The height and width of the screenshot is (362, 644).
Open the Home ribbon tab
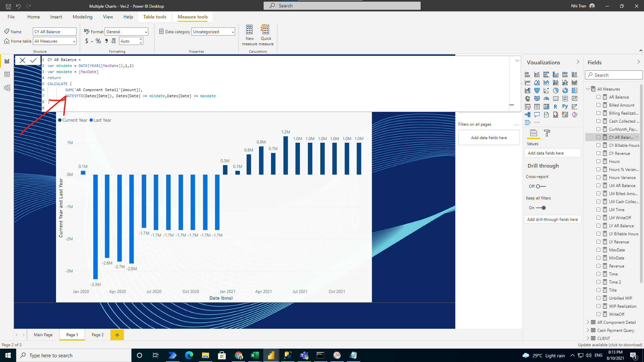click(x=34, y=17)
